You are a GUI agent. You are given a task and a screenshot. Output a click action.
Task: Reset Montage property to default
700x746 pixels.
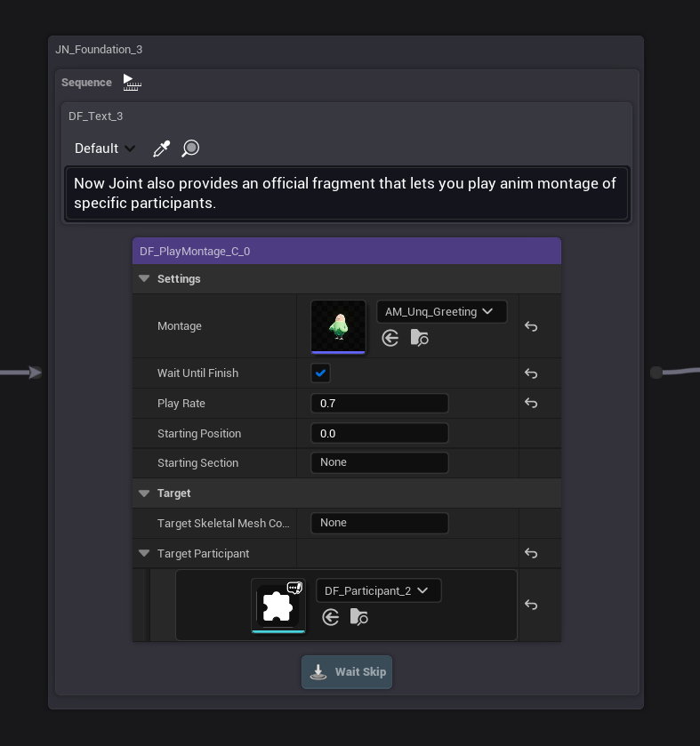(x=531, y=326)
